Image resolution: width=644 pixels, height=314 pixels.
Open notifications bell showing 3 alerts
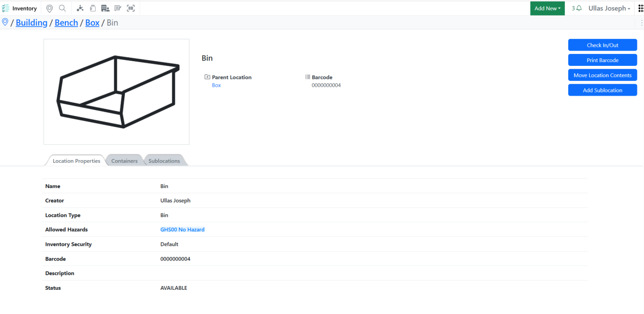pos(577,8)
